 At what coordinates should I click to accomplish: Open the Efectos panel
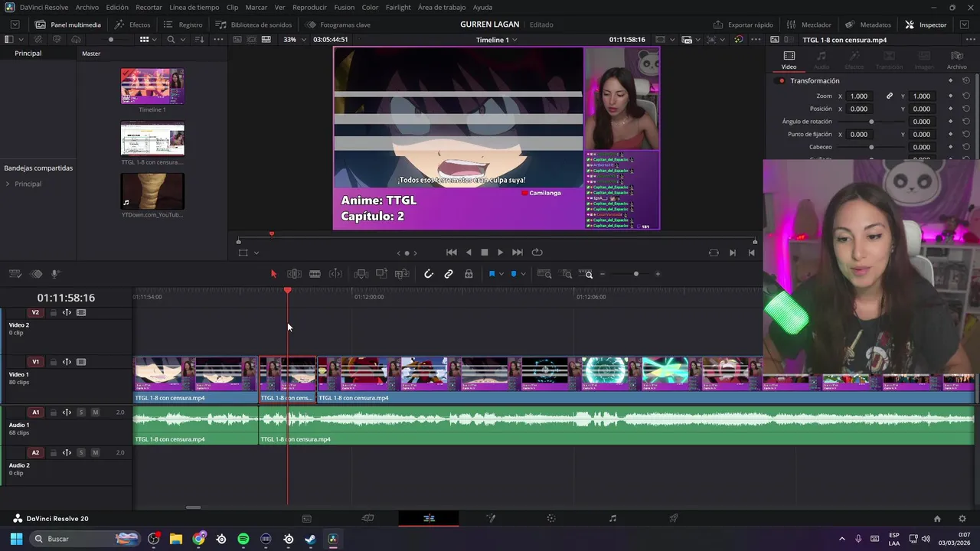[x=132, y=24]
